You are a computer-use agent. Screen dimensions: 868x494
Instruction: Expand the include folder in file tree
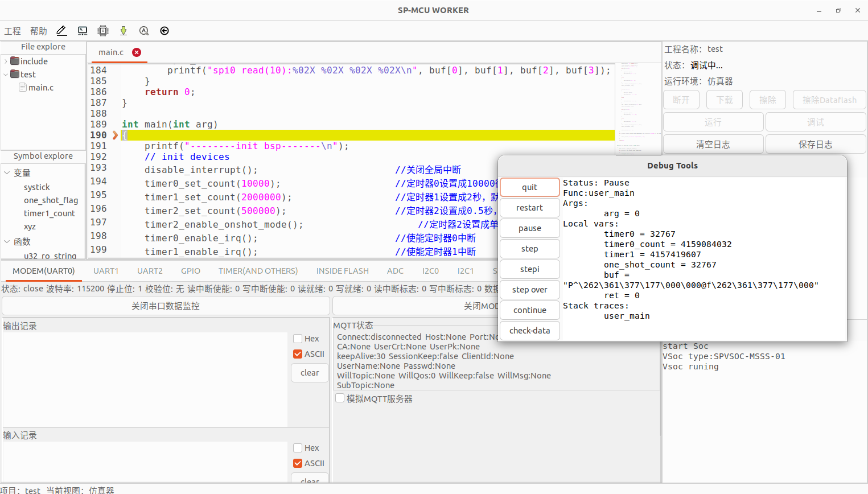coord(6,61)
